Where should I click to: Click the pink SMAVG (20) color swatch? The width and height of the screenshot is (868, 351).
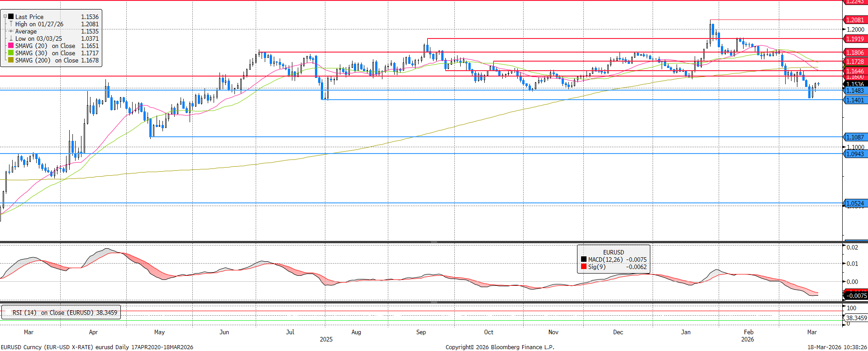[x=11, y=46]
